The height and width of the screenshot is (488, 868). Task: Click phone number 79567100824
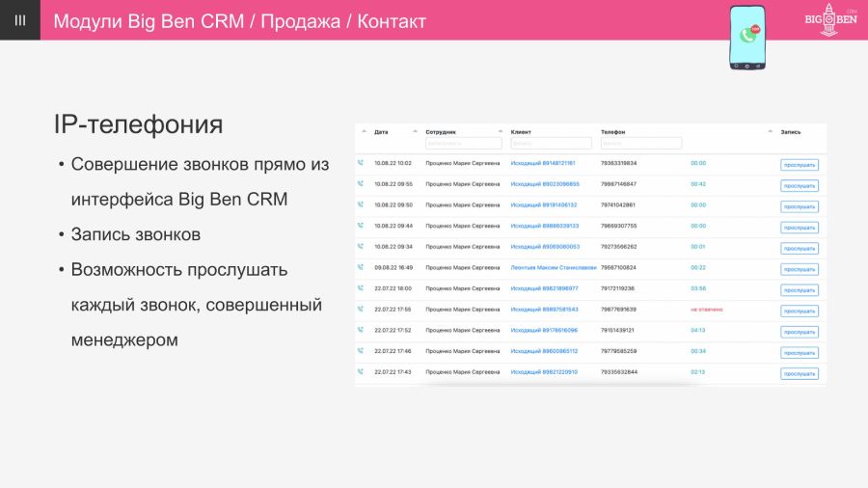tap(618, 267)
